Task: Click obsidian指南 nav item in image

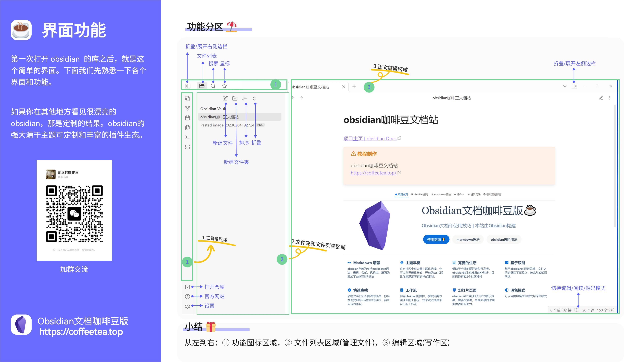Action: (x=420, y=194)
